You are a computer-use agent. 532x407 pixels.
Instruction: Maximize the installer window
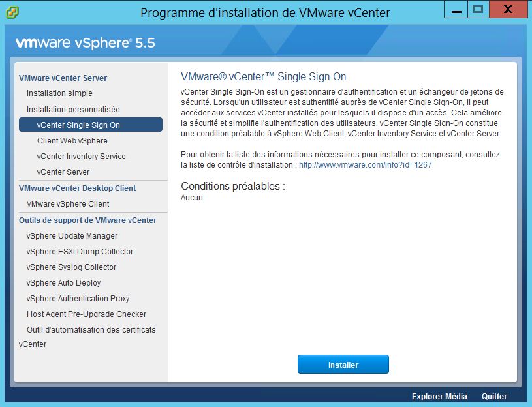point(478,10)
